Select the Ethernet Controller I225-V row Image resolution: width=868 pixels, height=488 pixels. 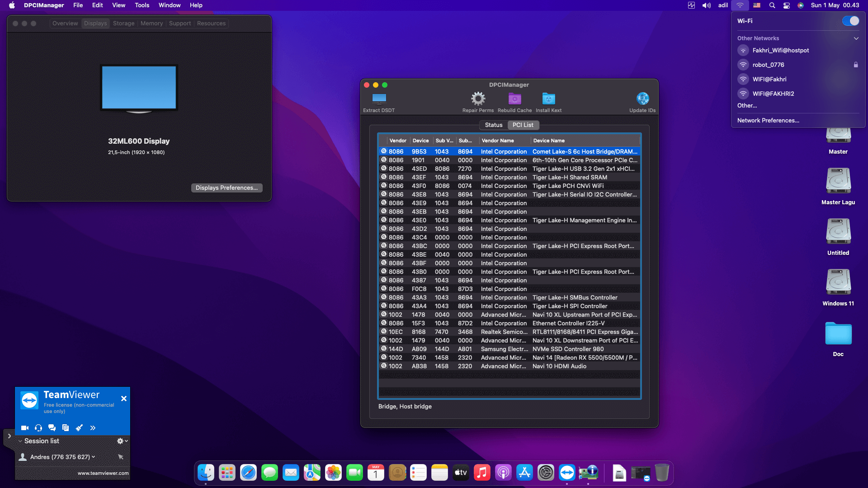pyautogui.click(x=509, y=324)
